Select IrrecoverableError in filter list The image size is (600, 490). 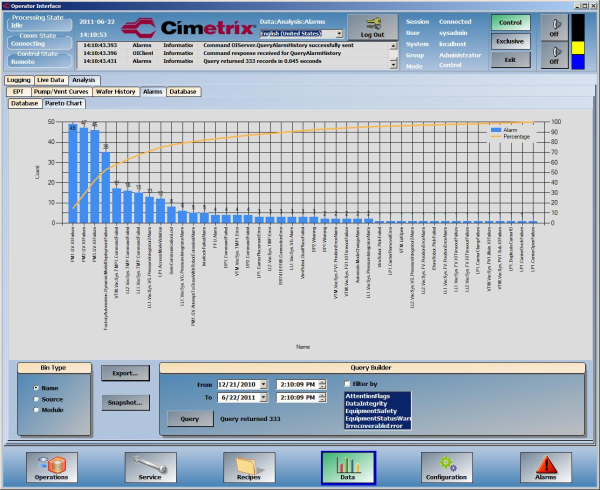coord(377,426)
